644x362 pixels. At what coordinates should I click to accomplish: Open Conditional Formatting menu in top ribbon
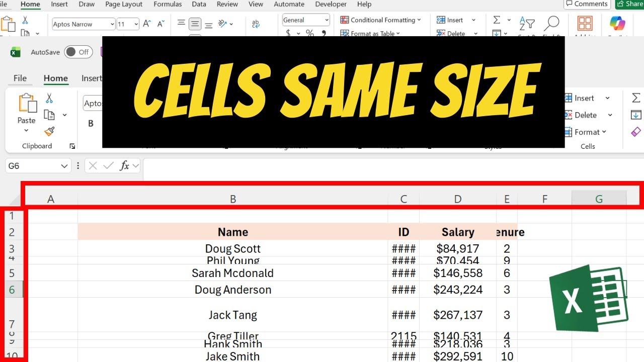click(381, 20)
